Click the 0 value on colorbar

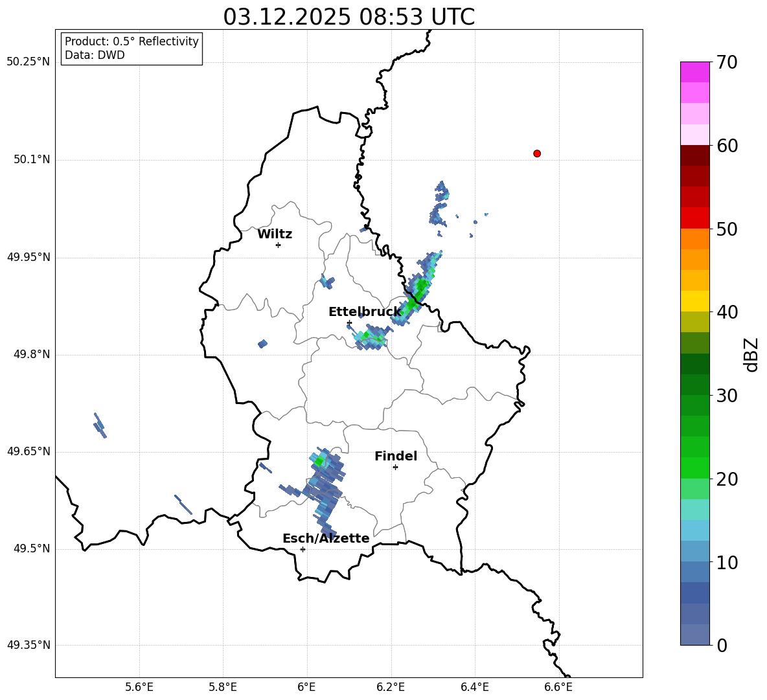722,646
